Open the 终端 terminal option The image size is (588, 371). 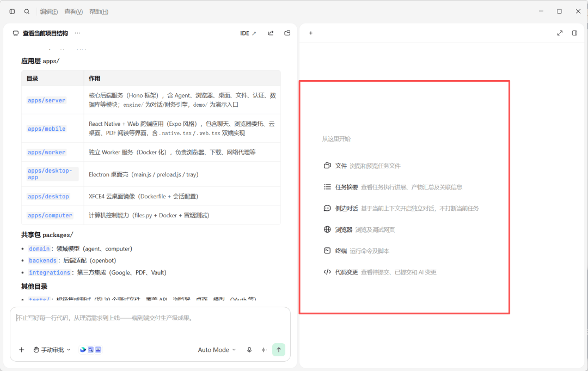pos(356,251)
